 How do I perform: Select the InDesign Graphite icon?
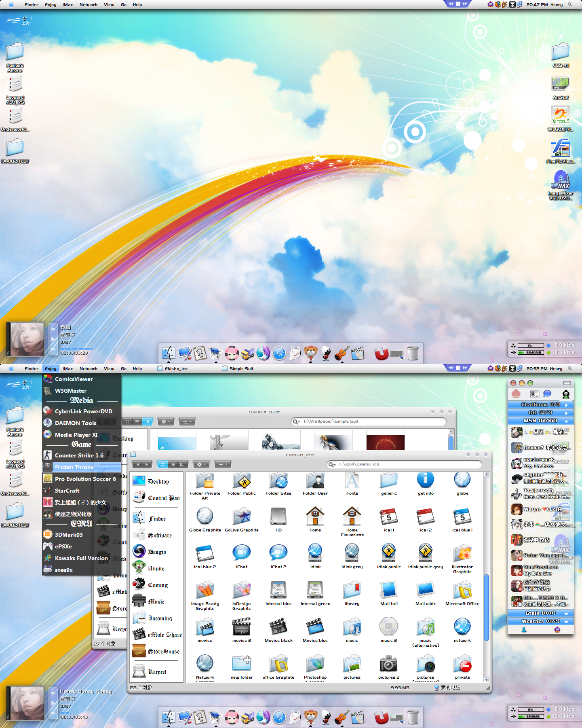point(242,590)
